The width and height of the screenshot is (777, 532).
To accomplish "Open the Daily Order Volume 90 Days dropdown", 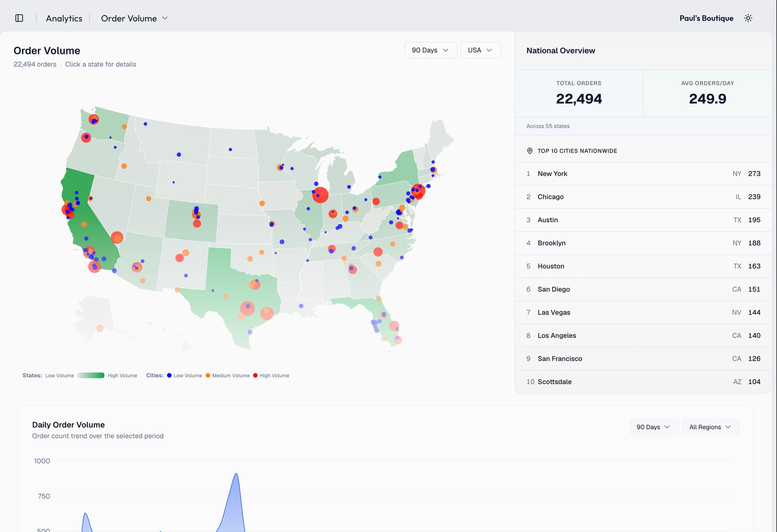I will pos(653,427).
